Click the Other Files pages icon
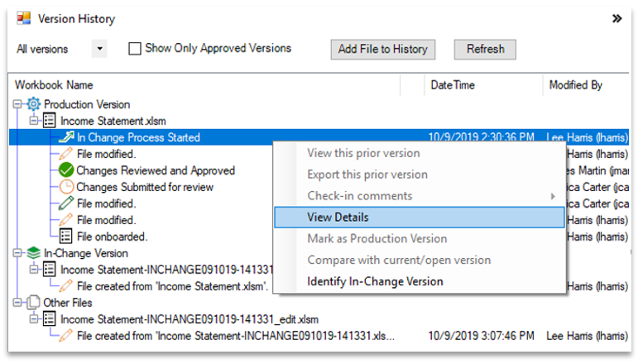The image size is (643, 364). (x=34, y=303)
